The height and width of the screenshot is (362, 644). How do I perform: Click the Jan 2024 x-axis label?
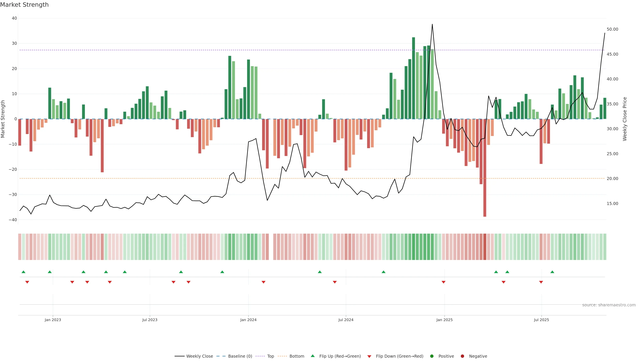248,320
